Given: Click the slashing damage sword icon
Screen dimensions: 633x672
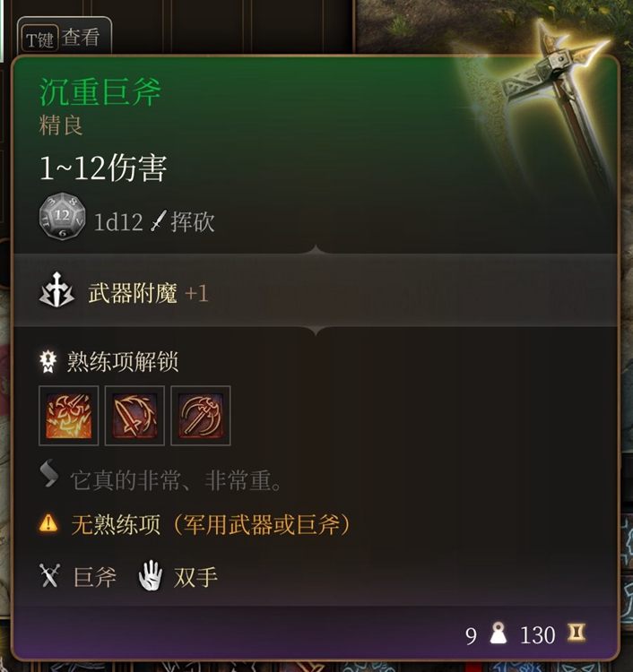Looking at the screenshot, I should (x=158, y=221).
